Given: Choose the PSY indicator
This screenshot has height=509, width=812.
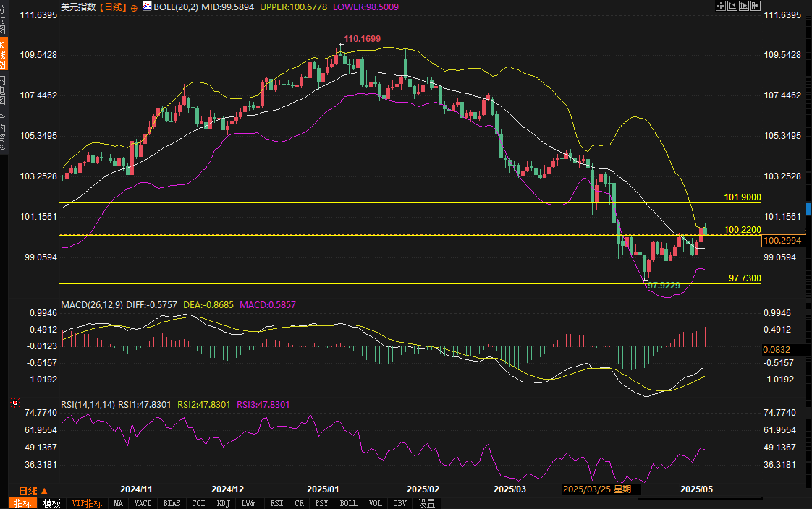Looking at the screenshot, I should click(321, 503).
